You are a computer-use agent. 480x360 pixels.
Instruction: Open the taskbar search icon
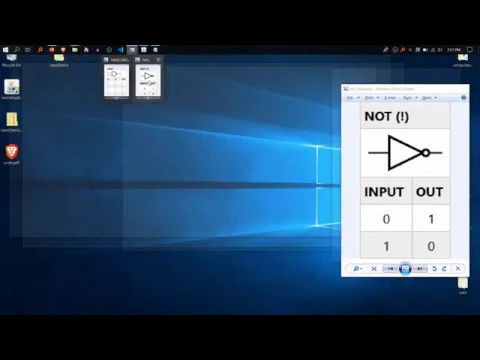tap(17, 50)
